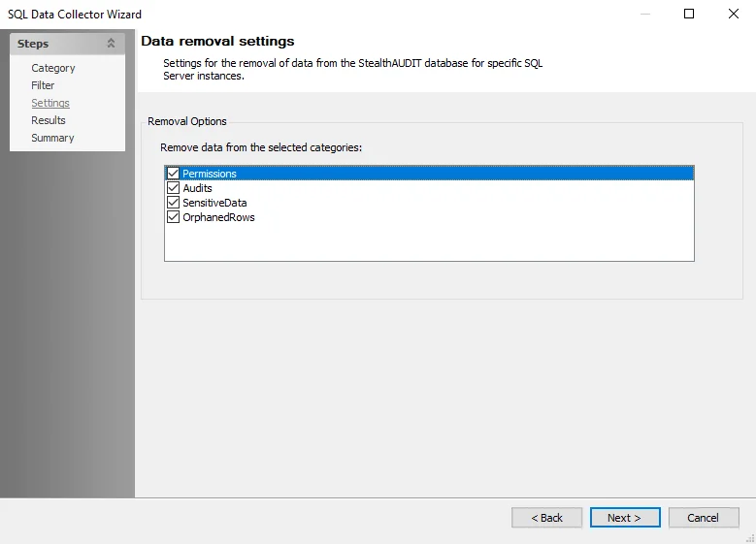Uncheck the Audits checkbox

(173, 187)
